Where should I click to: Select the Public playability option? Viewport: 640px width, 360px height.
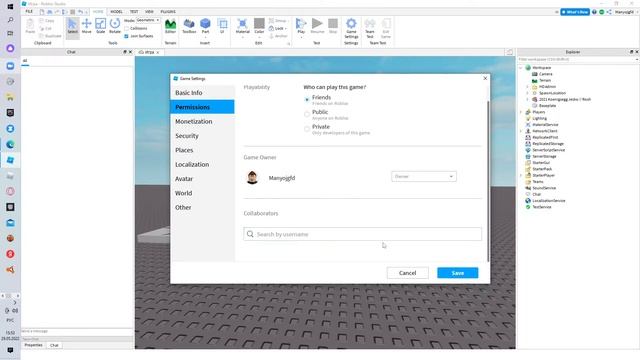pos(307,114)
